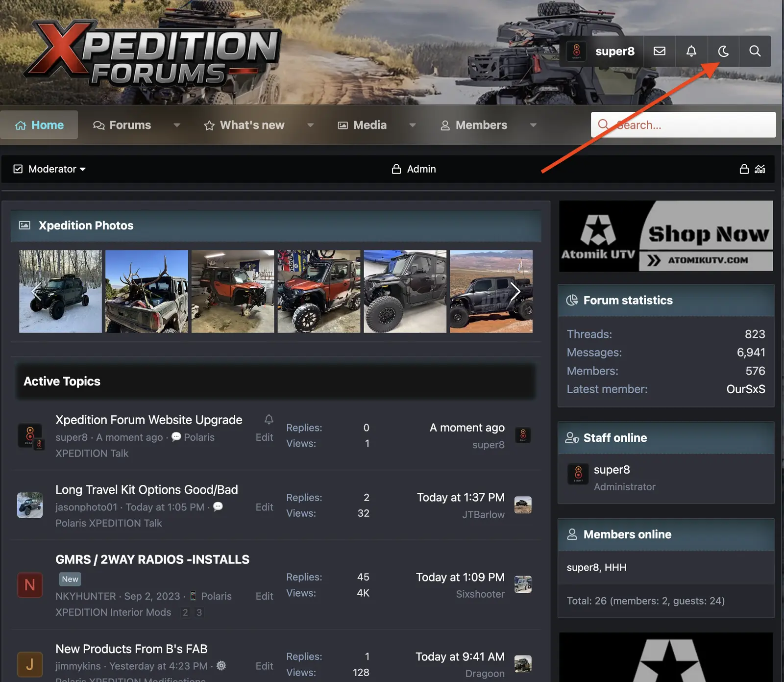
Task: Click super8's avatar in Staff online
Action: pos(578,474)
